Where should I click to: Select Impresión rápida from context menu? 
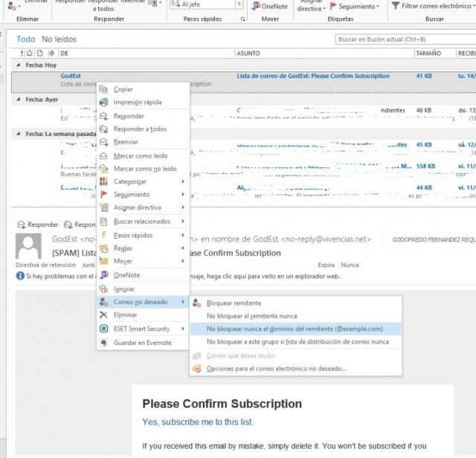tap(143, 103)
